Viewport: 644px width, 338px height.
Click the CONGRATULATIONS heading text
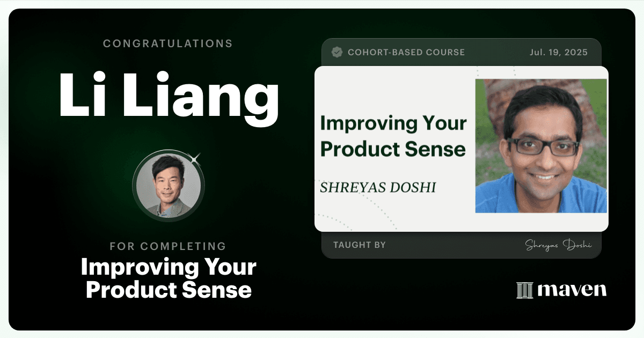pos(168,43)
